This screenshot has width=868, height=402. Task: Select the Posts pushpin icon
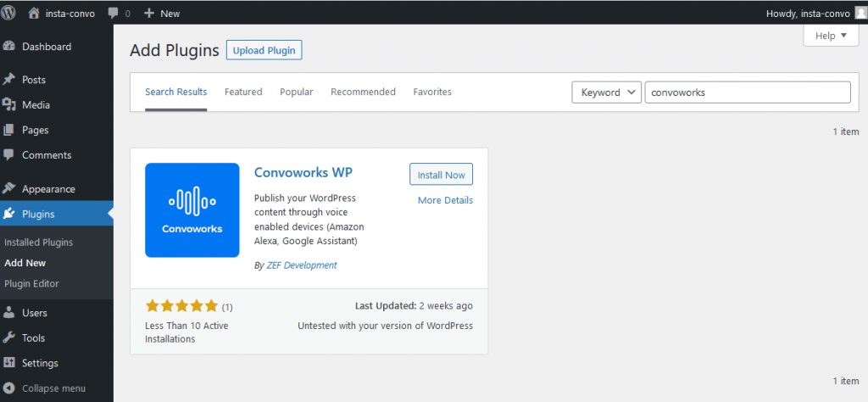8,81
